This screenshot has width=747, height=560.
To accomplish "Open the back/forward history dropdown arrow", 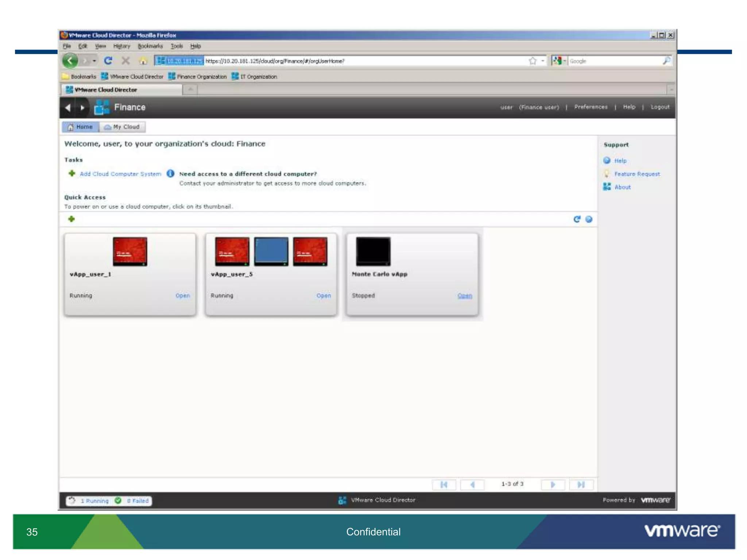I will coord(94,61).
